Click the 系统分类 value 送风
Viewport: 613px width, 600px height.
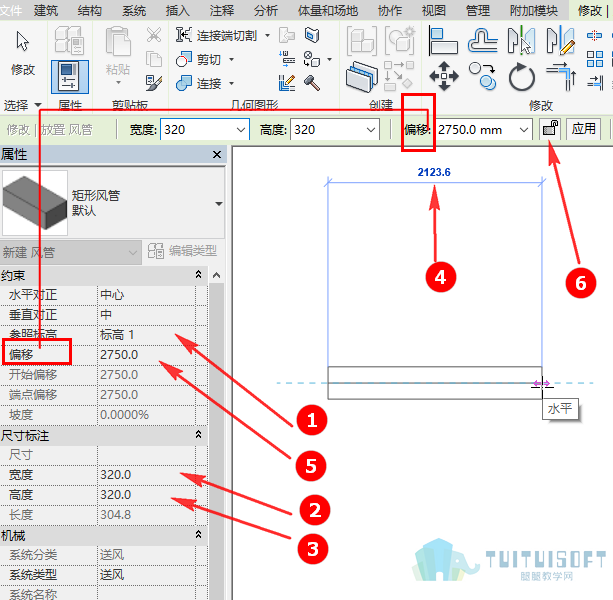coord(146,555)
